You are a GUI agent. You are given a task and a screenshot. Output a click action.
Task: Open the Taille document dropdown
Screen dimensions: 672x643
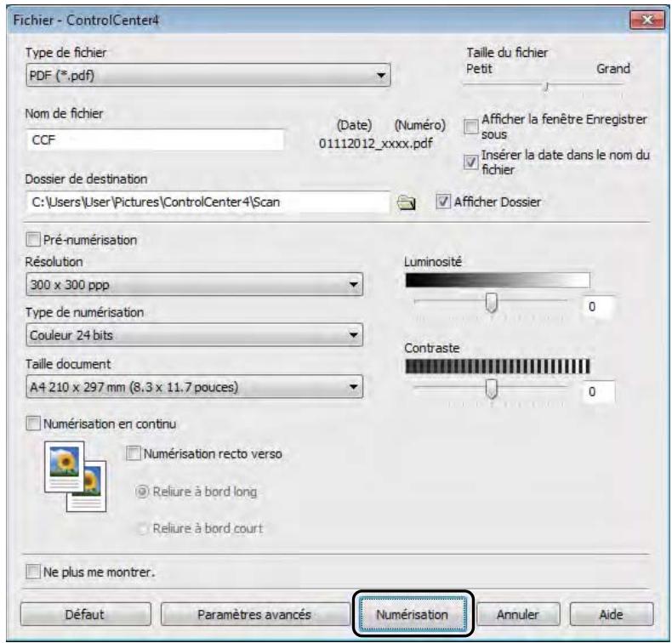click(194, 387)
